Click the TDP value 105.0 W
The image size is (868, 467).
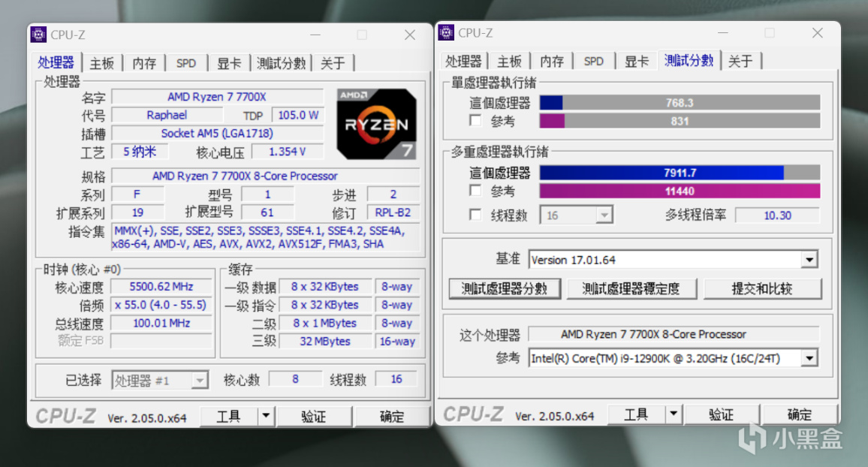(298, 115)
